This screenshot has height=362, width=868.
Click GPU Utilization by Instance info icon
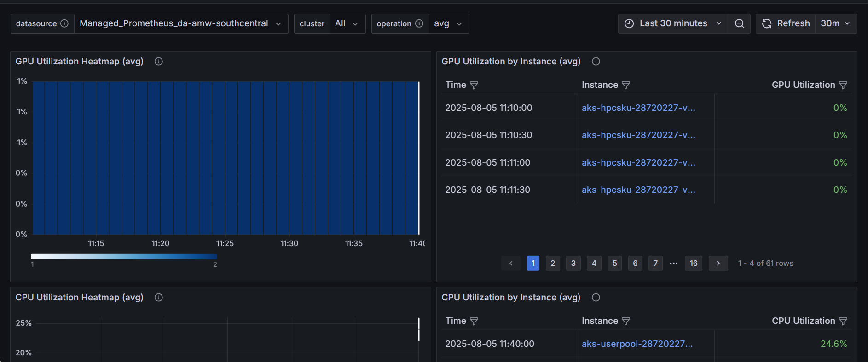tap(596, 62)
